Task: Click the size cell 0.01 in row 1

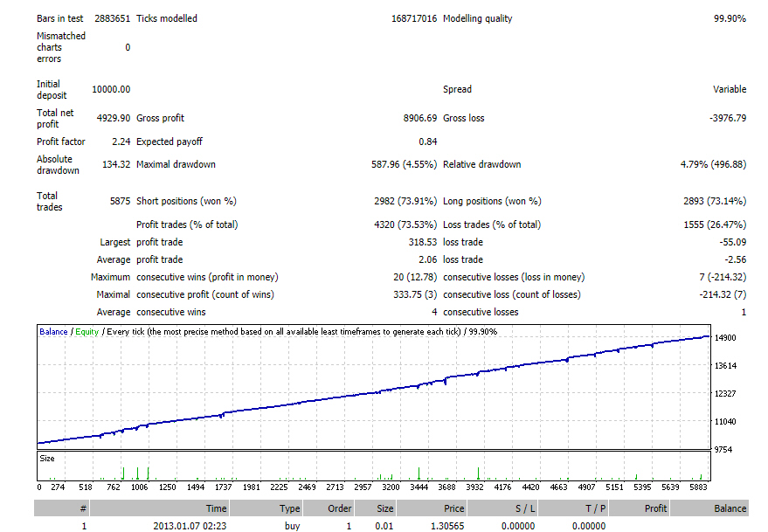Action: click(384, 526)
